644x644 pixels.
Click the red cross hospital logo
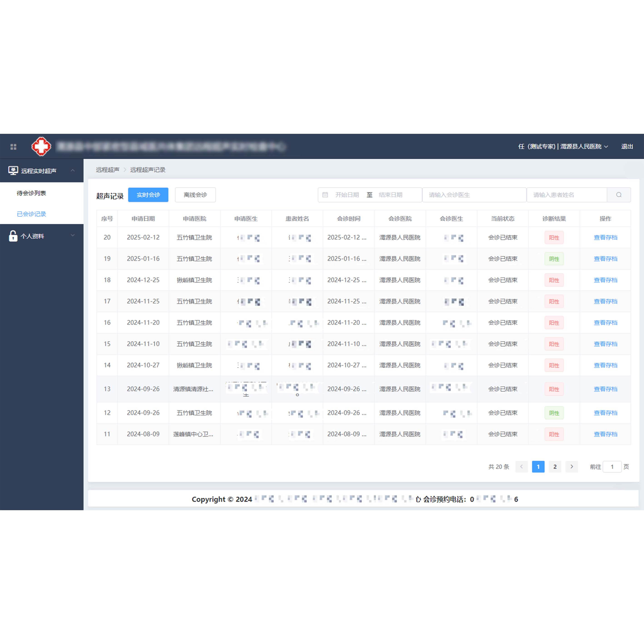(41, 146)
